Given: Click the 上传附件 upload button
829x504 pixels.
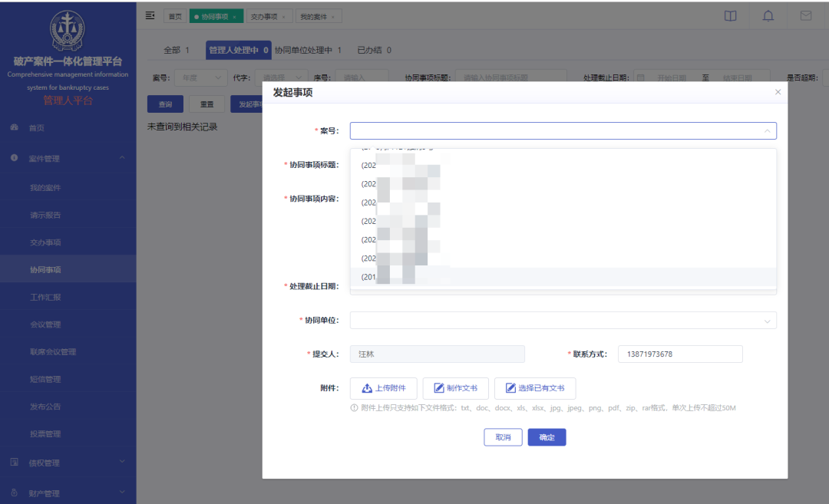Looking at the screenshot, I should 383,388.
